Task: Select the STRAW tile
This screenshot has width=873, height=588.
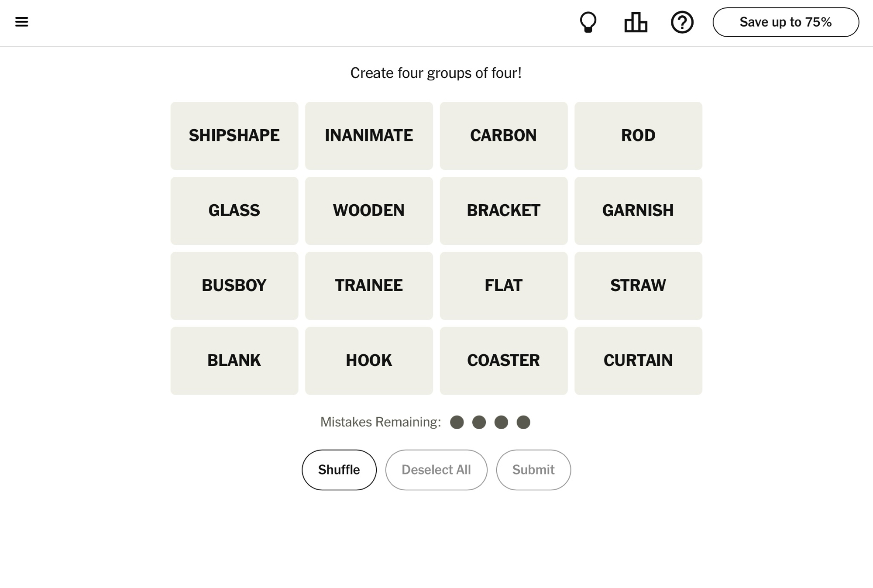Action: [638, 286]
